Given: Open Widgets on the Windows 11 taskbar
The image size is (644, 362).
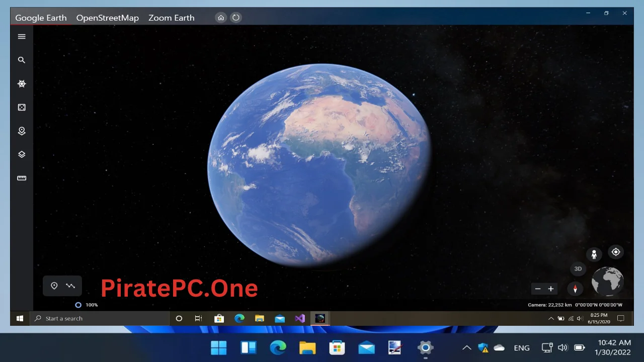Looking at the screenshot, I should (249, 347).
